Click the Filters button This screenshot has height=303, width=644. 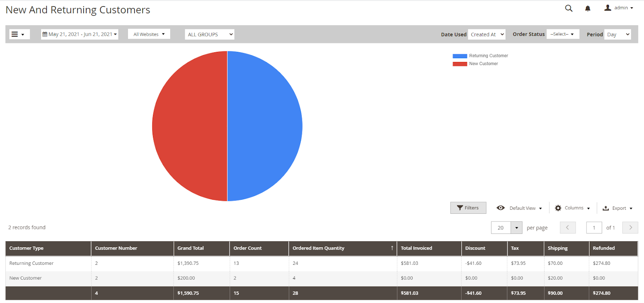pyautogui.click(x=468, y=208)
